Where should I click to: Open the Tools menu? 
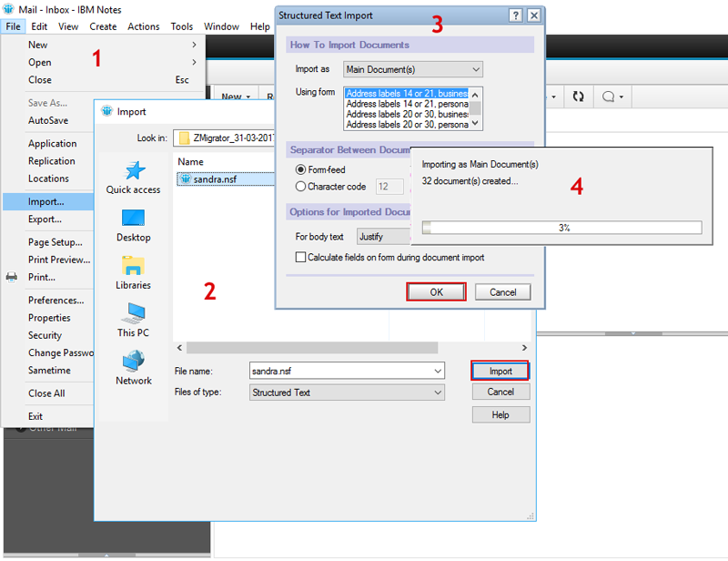pos(181,26)
